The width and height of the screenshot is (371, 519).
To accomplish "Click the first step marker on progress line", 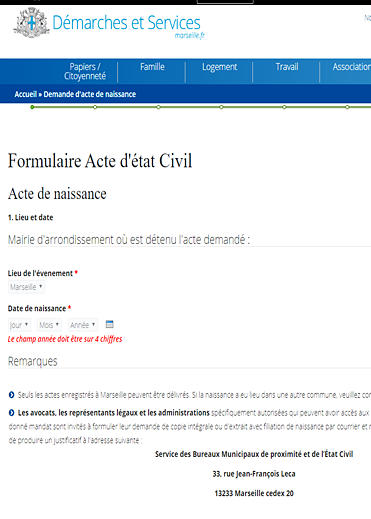I will pyautogui.click(x=32, y=107).
